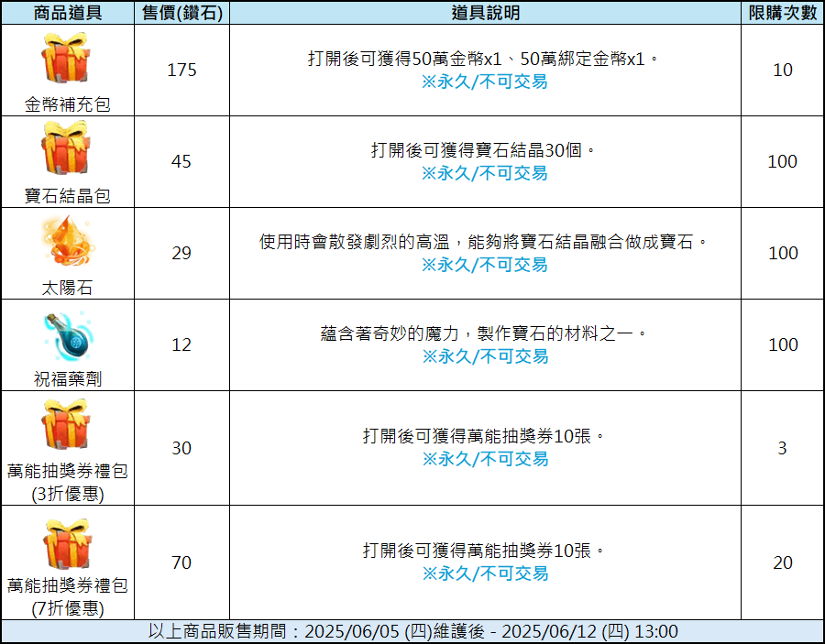The width and height of the screenshot is (825, 644).
Task: Click the price 29 cell
Action: 182,254
